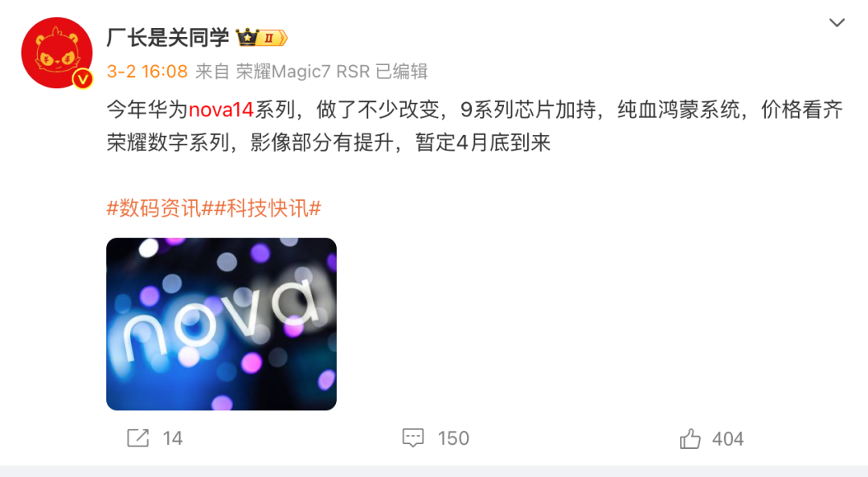The width and height of the screenshot is (868, 477).
Task: Click the red panda profile avatar
Action: point(56,52)
